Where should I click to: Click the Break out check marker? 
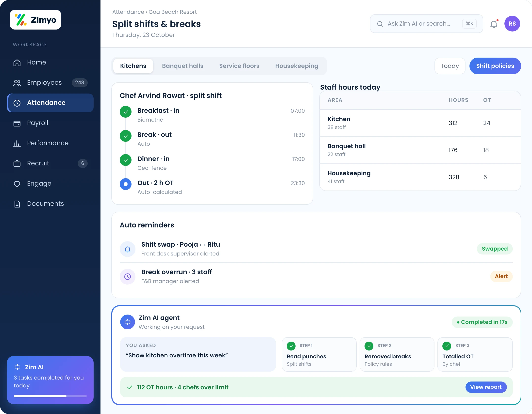[x=126, y=136]
